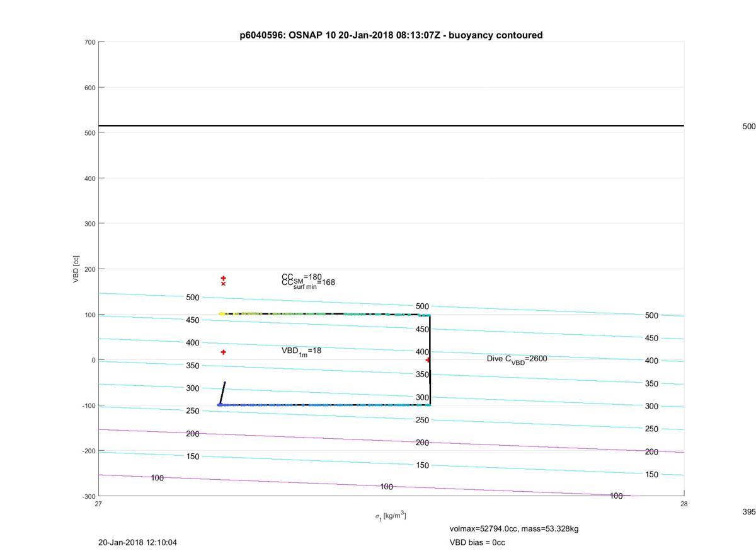
Task: Click the yellow start point of the upper track
Action: point(221,313)
